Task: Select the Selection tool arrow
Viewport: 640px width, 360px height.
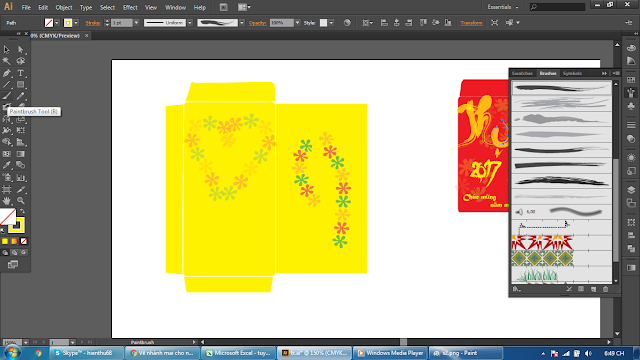Action: (x=7, y=50)
